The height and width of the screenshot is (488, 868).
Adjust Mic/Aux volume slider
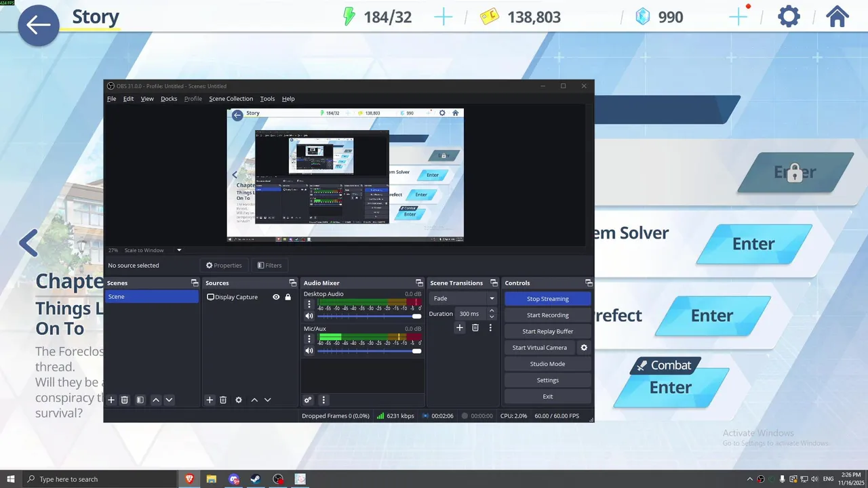(369, 350)
